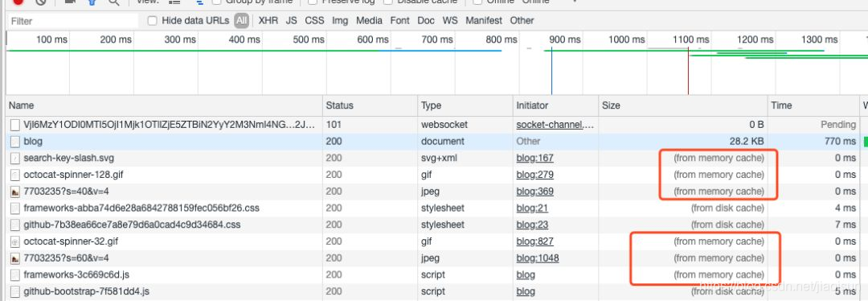Toggle the Preserve log checkbox

pyautogui.click(x=313, y=2)
